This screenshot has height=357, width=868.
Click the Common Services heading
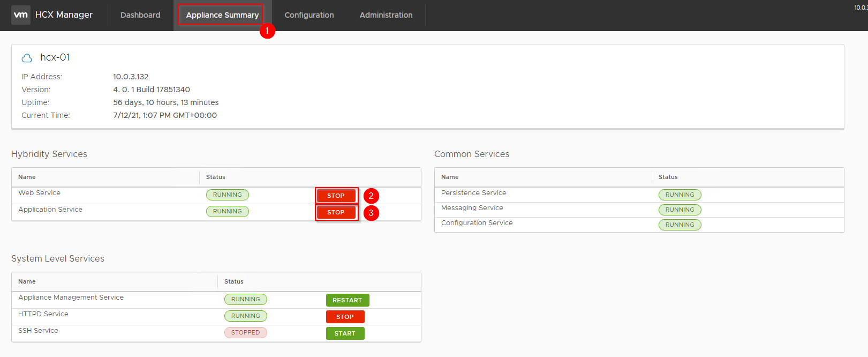(472, 154)
